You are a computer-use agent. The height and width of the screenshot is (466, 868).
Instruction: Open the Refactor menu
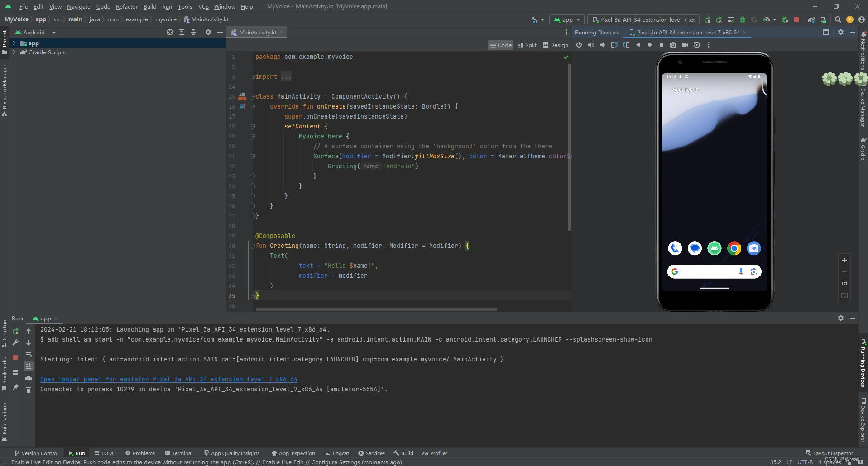pos(126,6)
